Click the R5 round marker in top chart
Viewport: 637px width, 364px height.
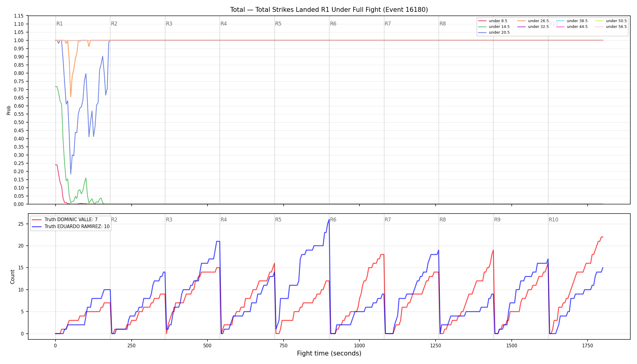click(x=278, y=24)
